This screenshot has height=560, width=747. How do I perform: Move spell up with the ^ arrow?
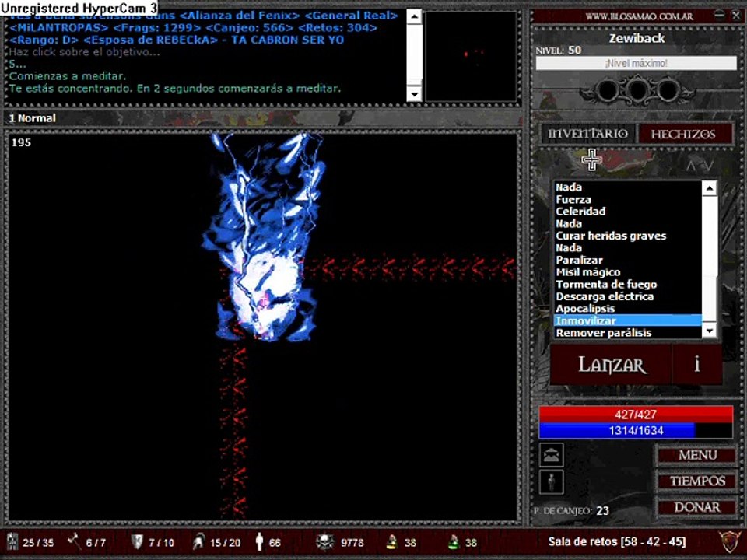pos(691,166)
